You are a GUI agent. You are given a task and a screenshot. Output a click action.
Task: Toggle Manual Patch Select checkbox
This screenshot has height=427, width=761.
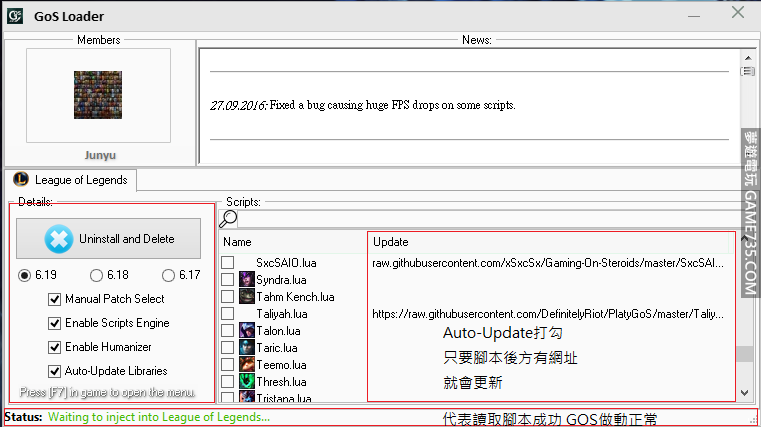(x=54, y=299)
